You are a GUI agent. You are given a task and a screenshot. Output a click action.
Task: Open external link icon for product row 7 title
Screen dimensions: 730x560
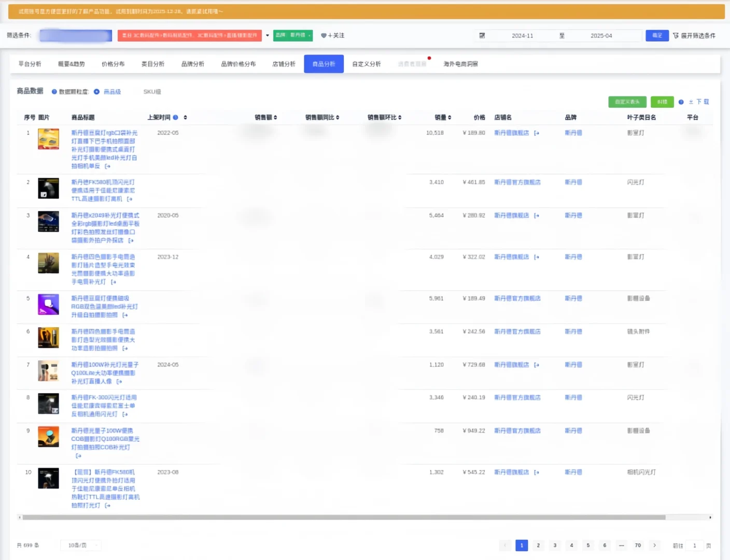point(119,382)
